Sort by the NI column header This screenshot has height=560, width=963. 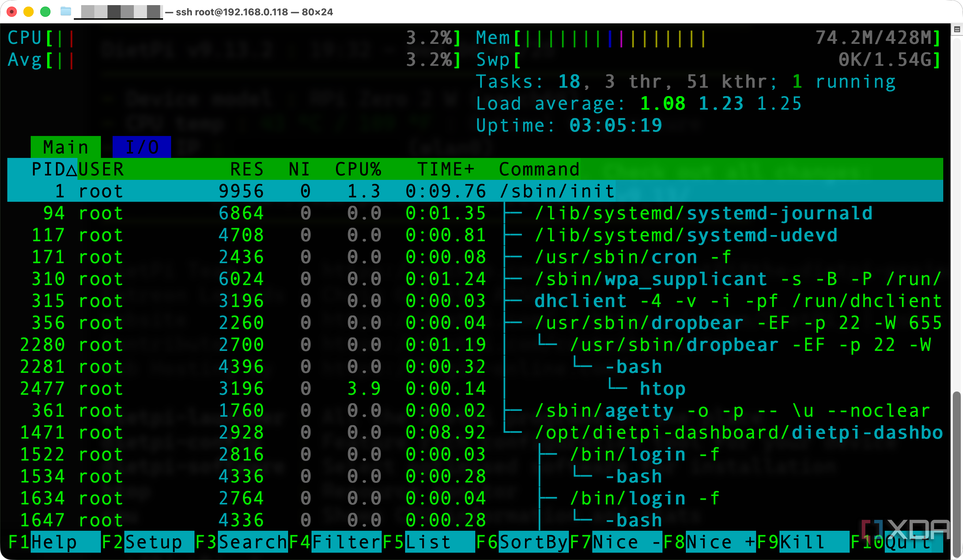coord(299,169)
